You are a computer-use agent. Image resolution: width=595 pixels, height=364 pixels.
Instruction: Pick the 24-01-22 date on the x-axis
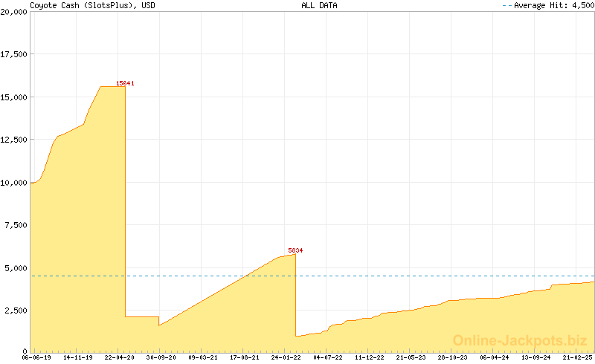pos(286,357)
